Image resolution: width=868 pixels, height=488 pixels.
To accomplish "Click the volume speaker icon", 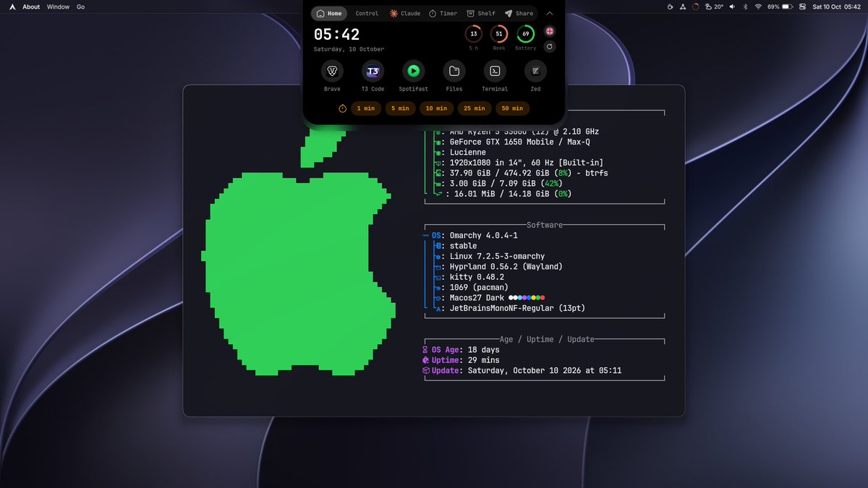I will pyautogui.click(x=732, y=7).
